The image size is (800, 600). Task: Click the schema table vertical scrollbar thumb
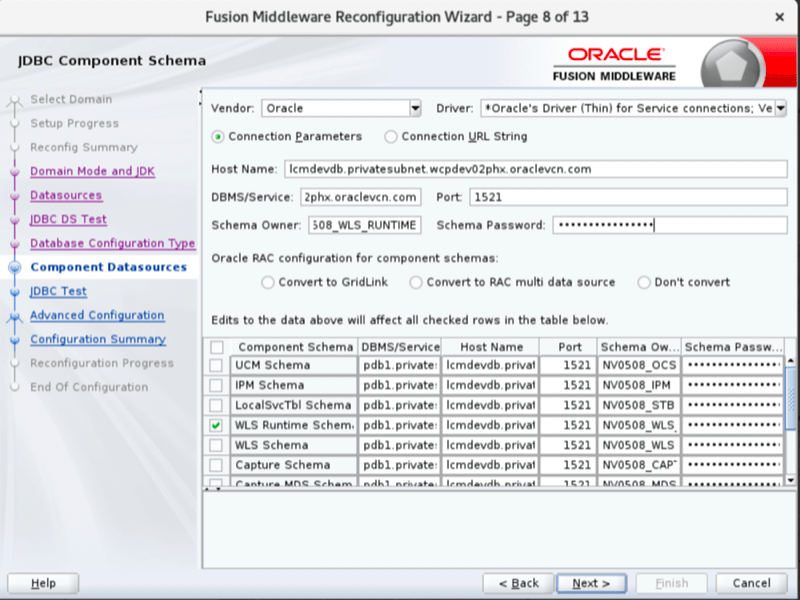pyautogui.click(x=790, y=398)
